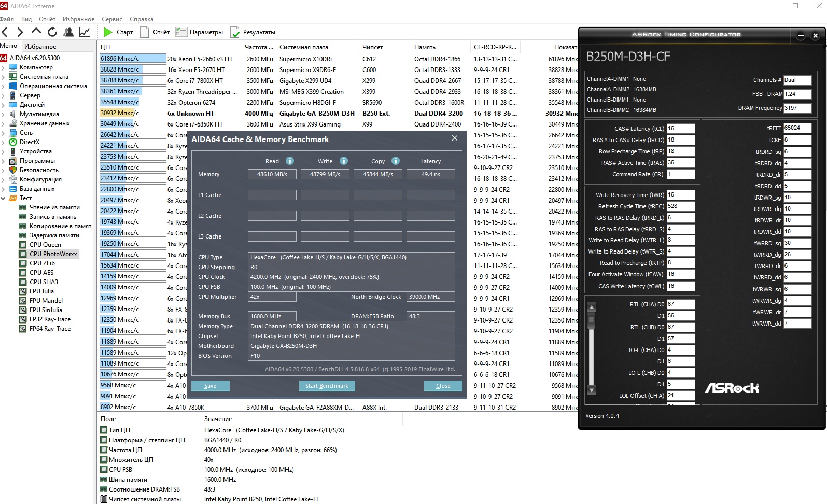Select the 6x Unknown HT result row
827x504 pixels.
[x=338, y=114]
